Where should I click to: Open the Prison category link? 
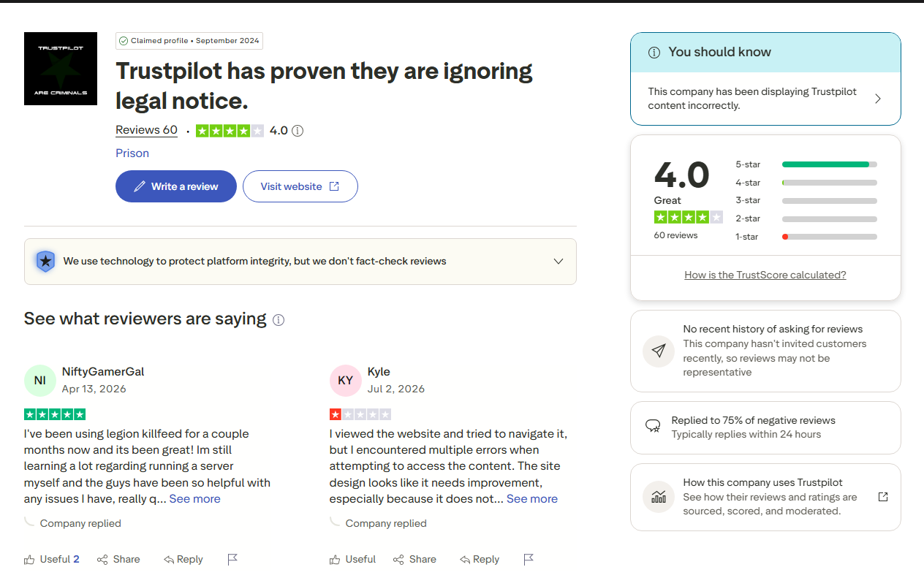click(x=132, y=153)
